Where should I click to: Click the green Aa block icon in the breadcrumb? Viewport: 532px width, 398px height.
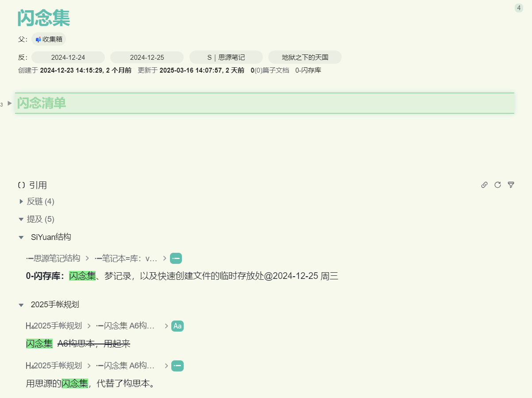pyautogui.click(x=177, y=326)
